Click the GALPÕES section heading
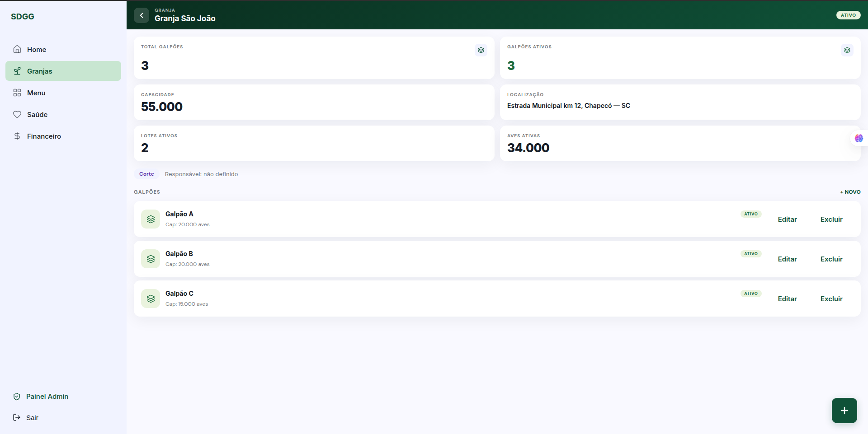868x434 pixels. [x=147, y=192]
